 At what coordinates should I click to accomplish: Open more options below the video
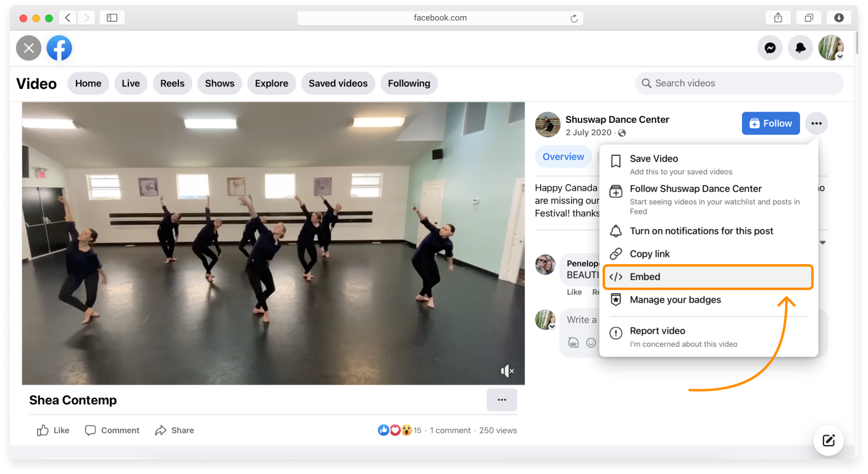[501, 400]
